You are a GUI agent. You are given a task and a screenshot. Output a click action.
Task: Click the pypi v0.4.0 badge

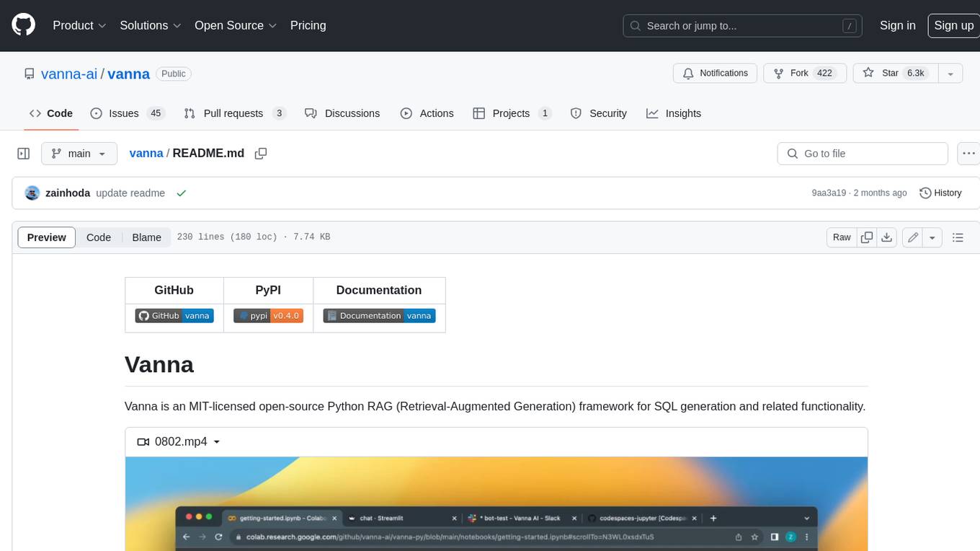click(x=268, y=316)
